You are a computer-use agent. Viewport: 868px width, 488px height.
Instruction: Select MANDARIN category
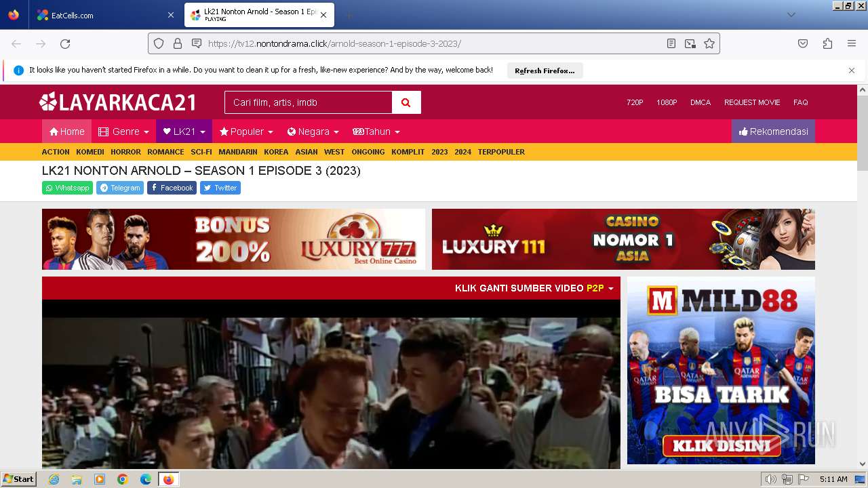[x=238, y=152]
